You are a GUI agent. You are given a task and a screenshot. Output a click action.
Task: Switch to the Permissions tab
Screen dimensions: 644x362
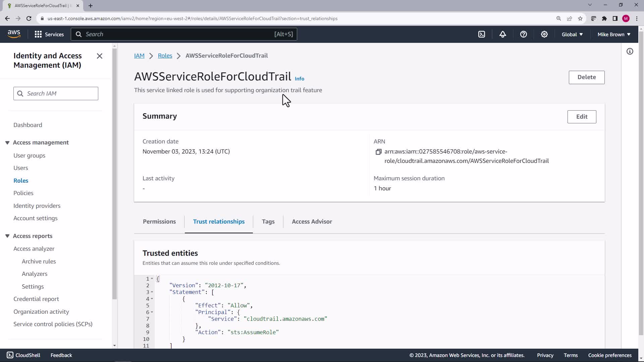click(x=159, y=222)
